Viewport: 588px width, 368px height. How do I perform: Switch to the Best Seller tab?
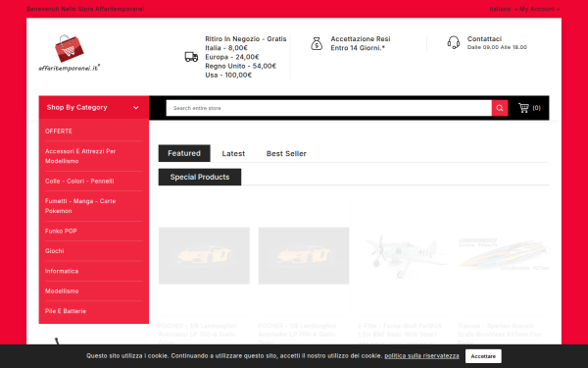[286, 154]
